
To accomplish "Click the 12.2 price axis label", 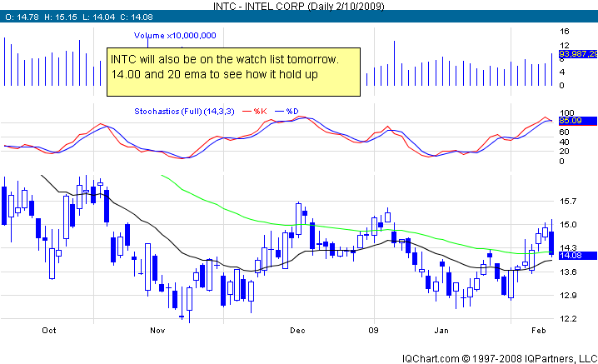I will [568, 318].
